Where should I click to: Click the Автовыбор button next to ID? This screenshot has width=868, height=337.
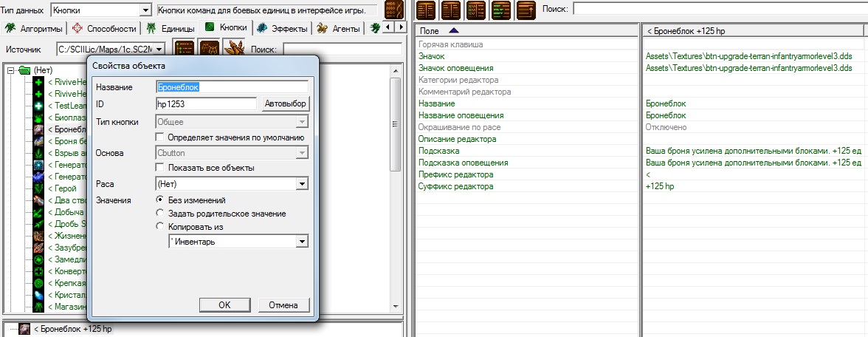click(285, 103)
